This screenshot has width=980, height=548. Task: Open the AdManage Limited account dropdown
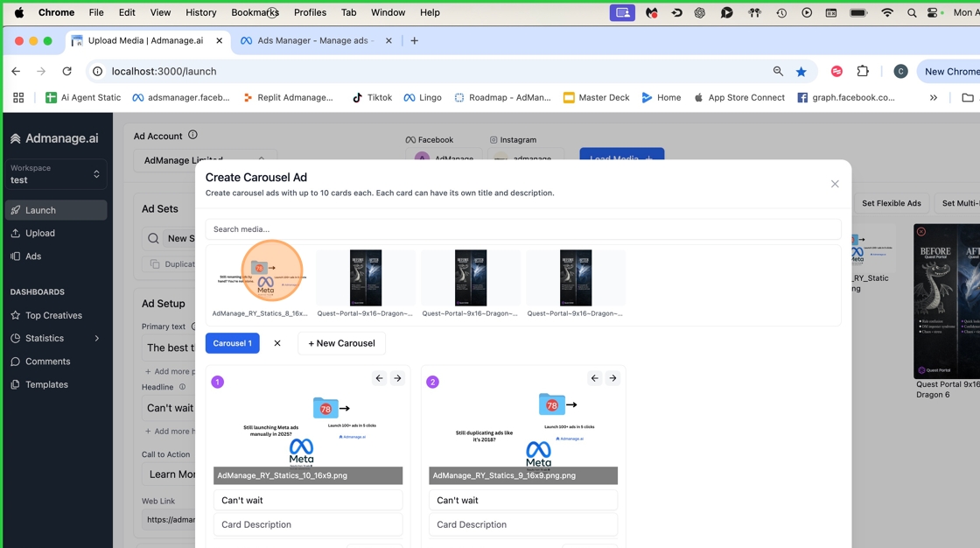[x=205, y=160]
